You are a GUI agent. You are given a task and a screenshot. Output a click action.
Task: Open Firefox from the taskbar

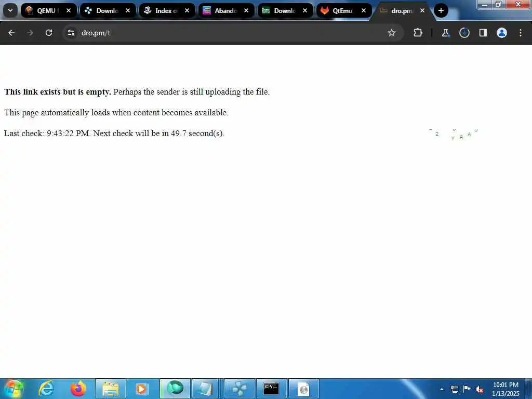[x=78, y=389]
